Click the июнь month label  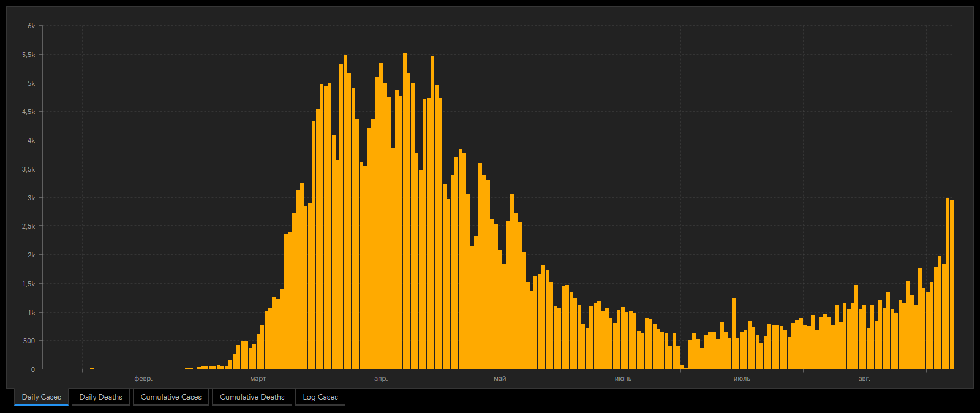623,379
